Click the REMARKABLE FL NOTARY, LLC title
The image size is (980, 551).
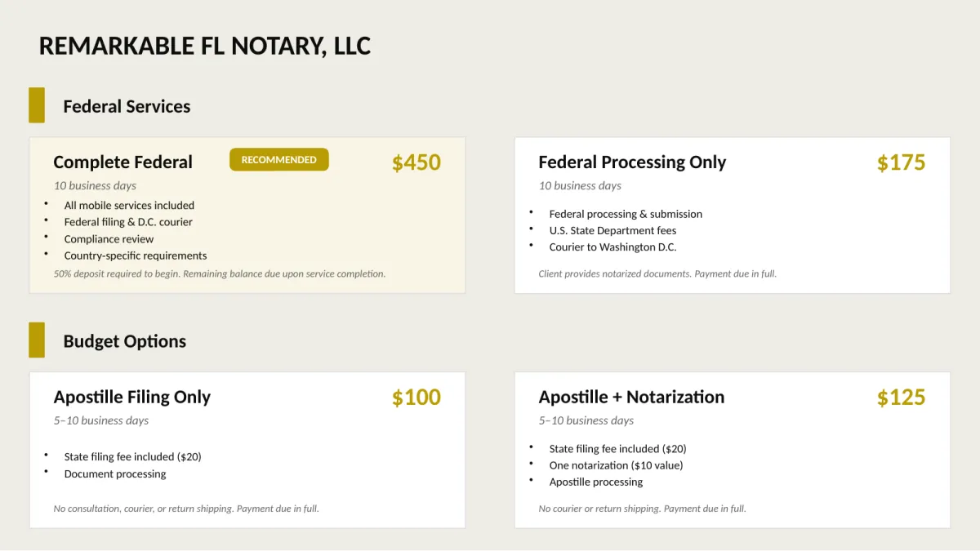point(205,47)
